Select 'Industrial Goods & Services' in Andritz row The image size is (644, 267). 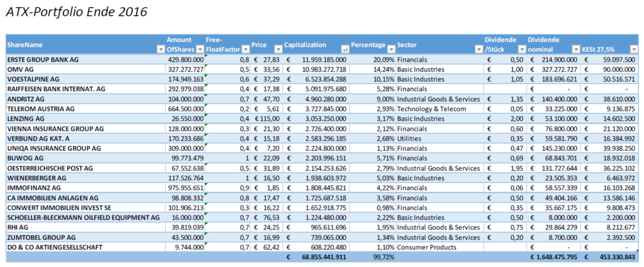440,99
